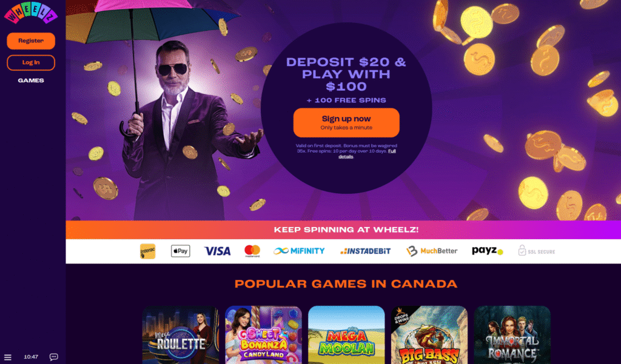Image resolution: width=621 pixels, height=364 pixels.
Task: Click the Instadebit logo
Action: pyautogui.click(x=365, y=251)
